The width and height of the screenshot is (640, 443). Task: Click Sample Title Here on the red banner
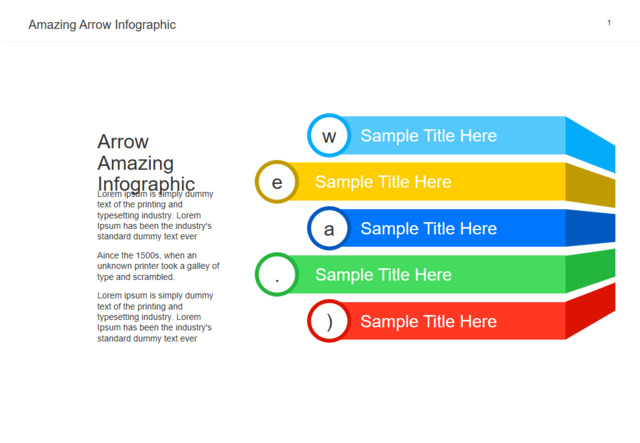coord(428,321)
